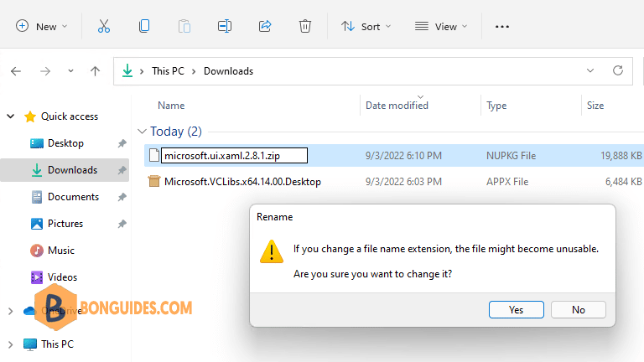Cancel rename with the No button
This screenshot has width=644, height=362.
coord(579,309)
